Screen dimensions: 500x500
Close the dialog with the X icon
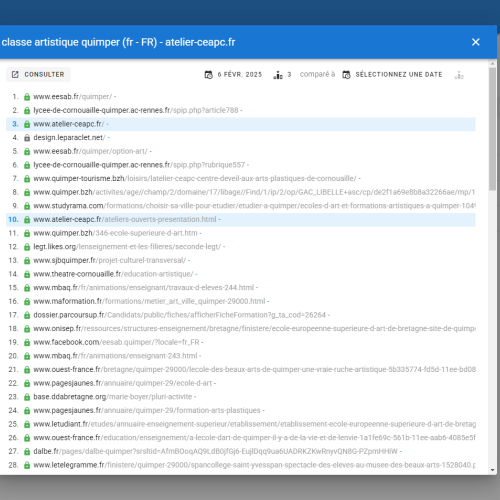(476, 42)
